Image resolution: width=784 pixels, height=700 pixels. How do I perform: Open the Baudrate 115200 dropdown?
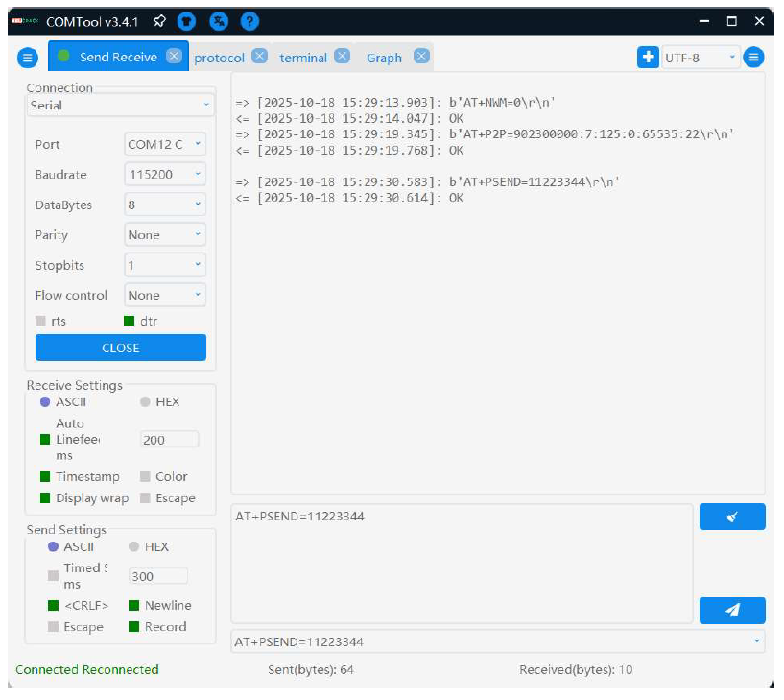(x=165, y=174)
